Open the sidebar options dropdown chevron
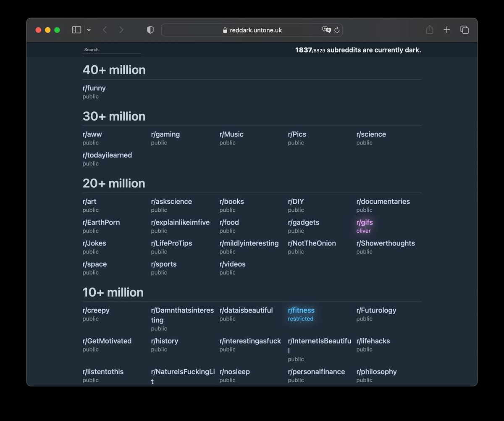This screenshot has height=421, width=504. point(89,30)
